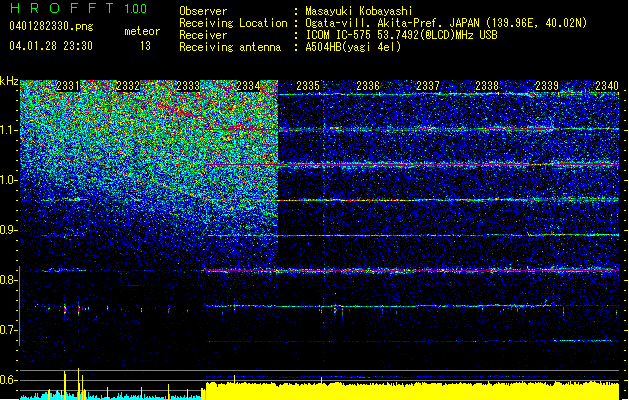Click the 2339 time marker
The height and width of the screenshot is (400, 629).
coord(548,86)
